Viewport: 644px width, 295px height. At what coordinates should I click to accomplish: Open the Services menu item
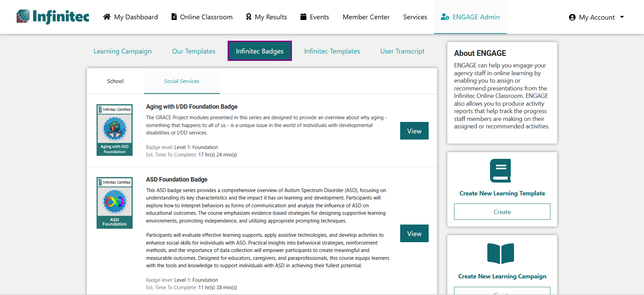415,17
